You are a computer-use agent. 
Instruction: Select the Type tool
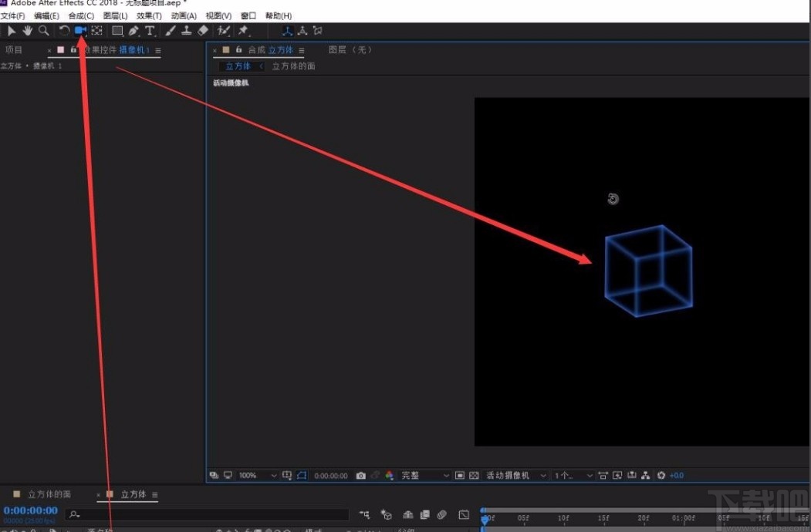151,31
